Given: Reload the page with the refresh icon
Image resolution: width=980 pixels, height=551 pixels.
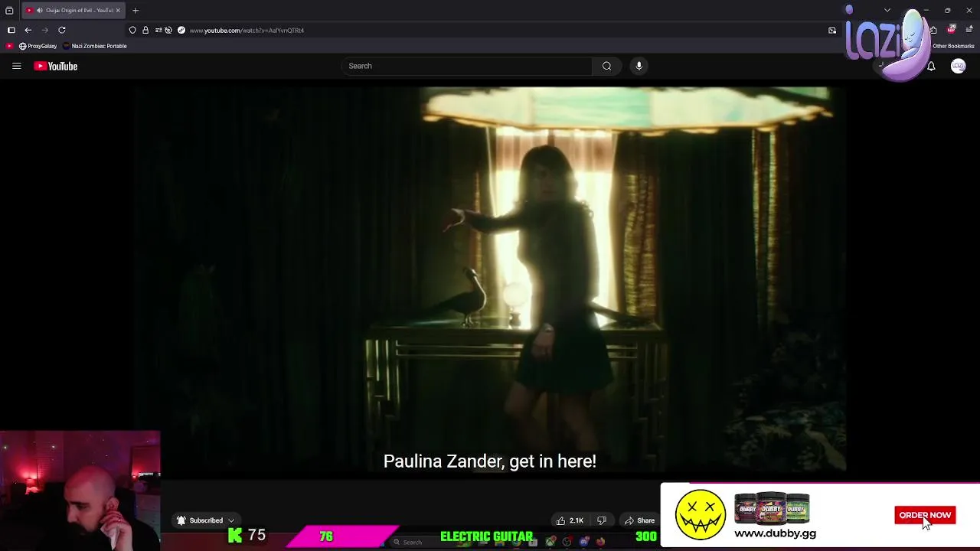Looking at the screenshot, I should coord(62,30).
